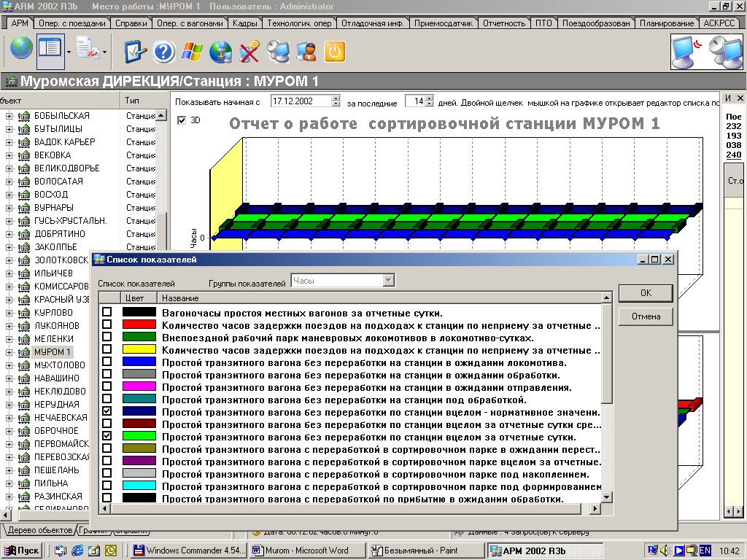747x560 pixels.
Task: Select the list view panel icon
Action: (x=50, y=50)
